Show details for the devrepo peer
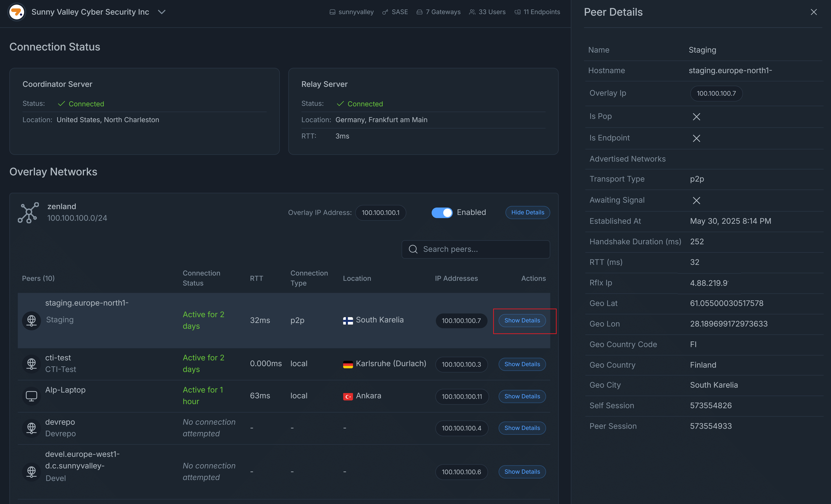Screen dimensions: 831x504 pyautogui.click(x=522, y=428)
